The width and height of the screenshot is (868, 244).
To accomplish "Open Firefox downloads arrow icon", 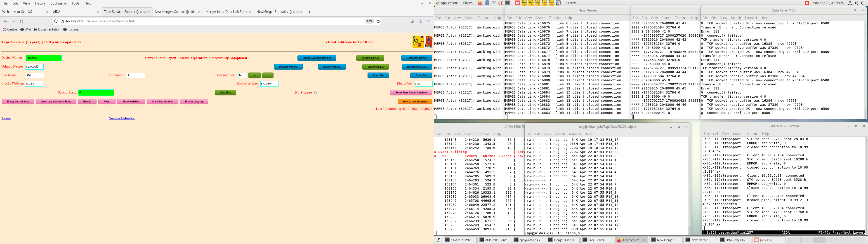I will point(420,21).
